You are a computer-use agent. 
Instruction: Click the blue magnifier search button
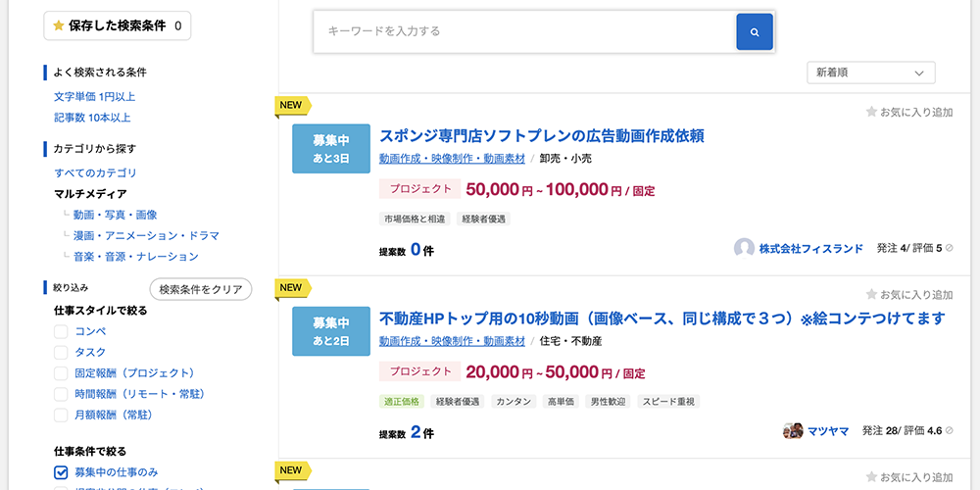click(x=755, y=32)
